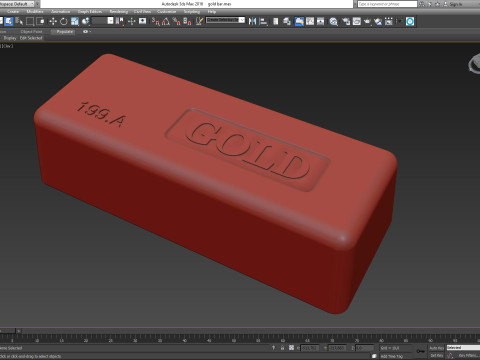Click the Sign In link
Screen dimensions: 480x360
(456, 4)
